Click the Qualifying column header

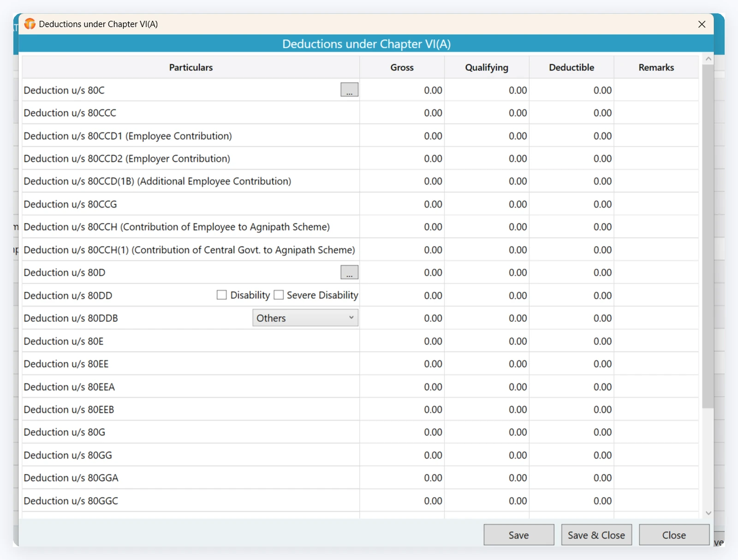487,67
